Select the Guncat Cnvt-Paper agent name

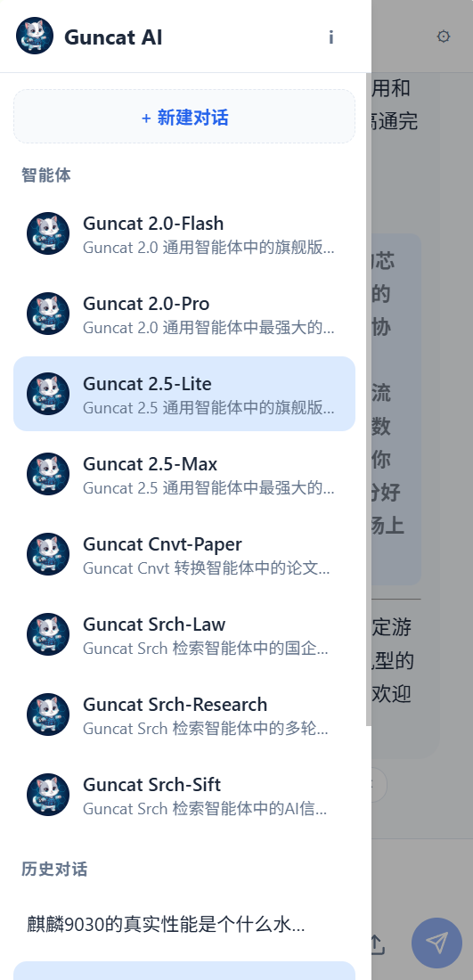[x=162, y=544]
